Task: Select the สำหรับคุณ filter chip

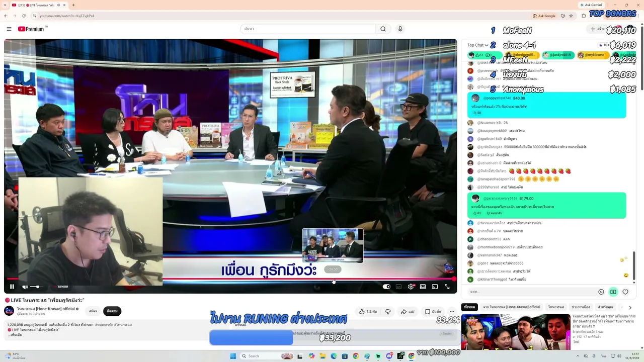Action: (x=605, y=307)
